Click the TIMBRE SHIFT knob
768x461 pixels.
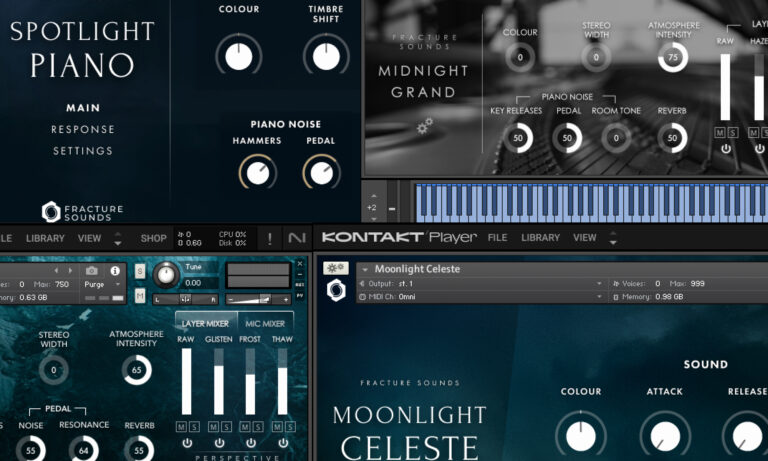tap(326, 56)
